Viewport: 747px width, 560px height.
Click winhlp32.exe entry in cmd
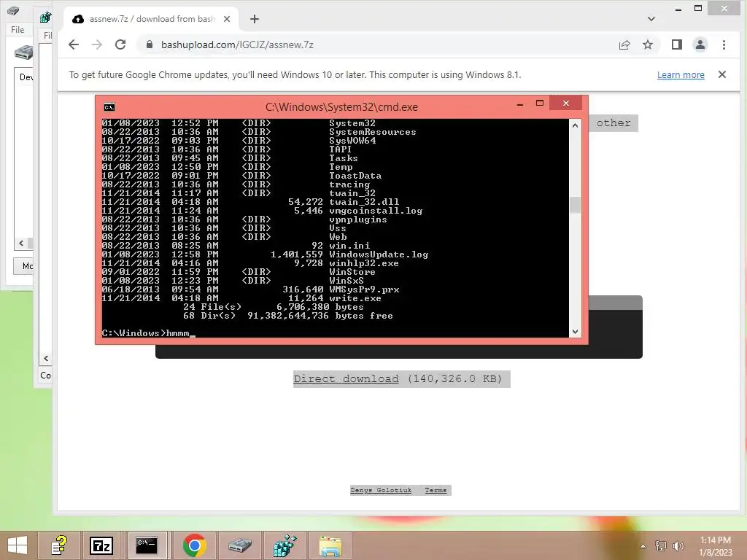(364, 263)
